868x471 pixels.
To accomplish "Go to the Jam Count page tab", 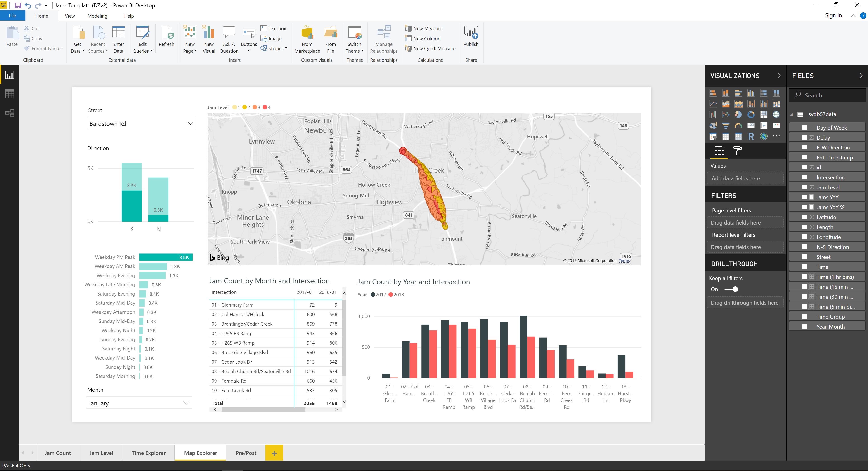I will [58, 453].
